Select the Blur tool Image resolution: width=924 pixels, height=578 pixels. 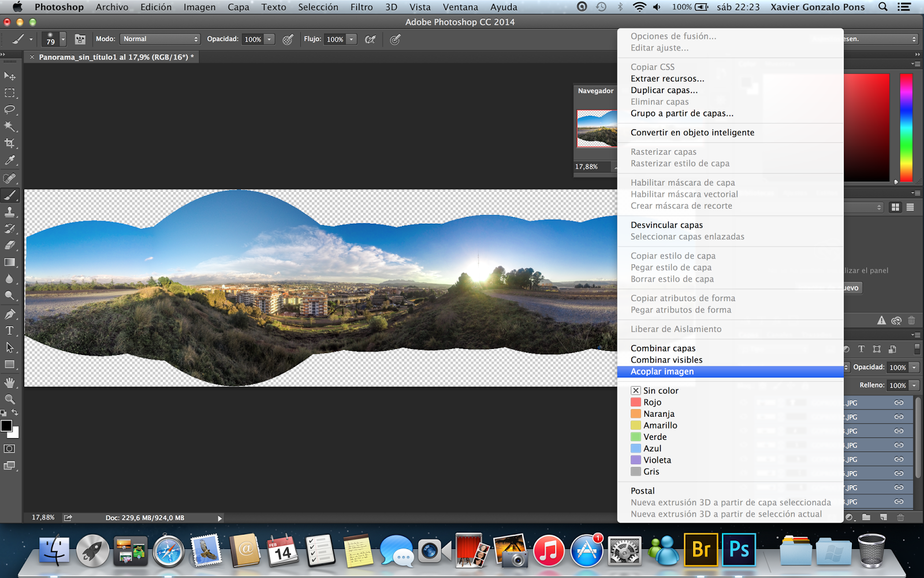(10, 279)
